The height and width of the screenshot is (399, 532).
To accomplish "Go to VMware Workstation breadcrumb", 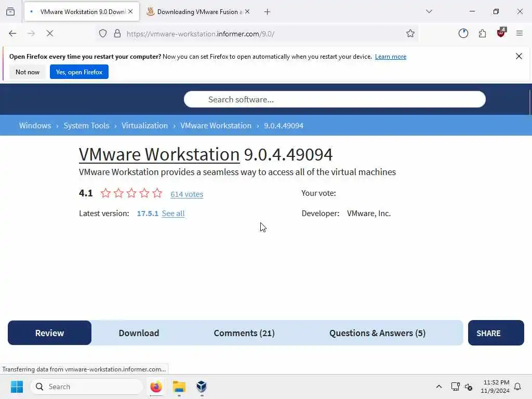I will pyautogui.click(x=216, y=126).
